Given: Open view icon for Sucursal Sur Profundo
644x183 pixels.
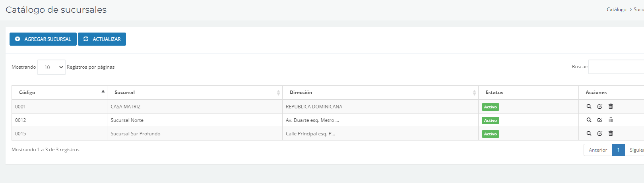Looking at the screenshot, I should (589, 133).
